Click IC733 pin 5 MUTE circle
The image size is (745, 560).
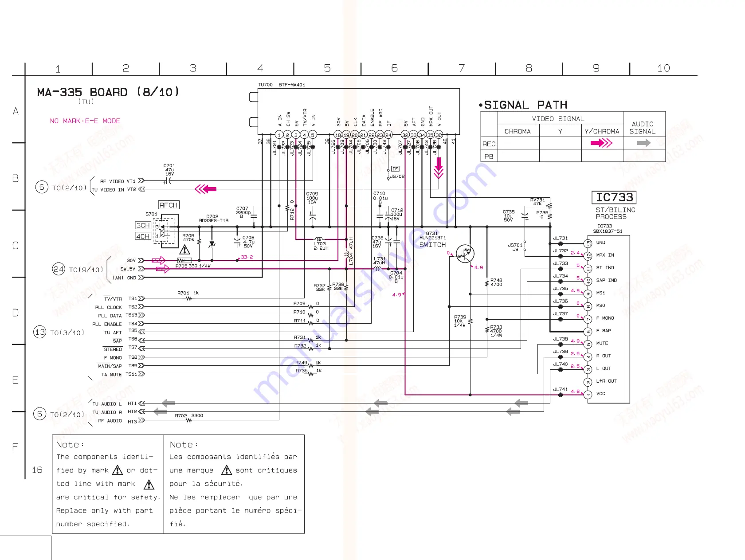pyautogui.click(x=588, y=344)
